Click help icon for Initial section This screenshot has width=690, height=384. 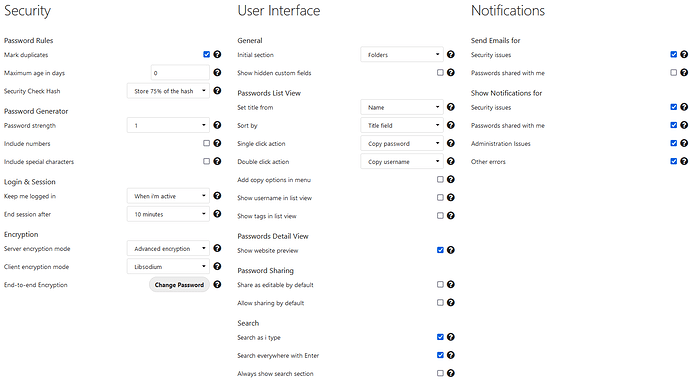click(451, 55)
